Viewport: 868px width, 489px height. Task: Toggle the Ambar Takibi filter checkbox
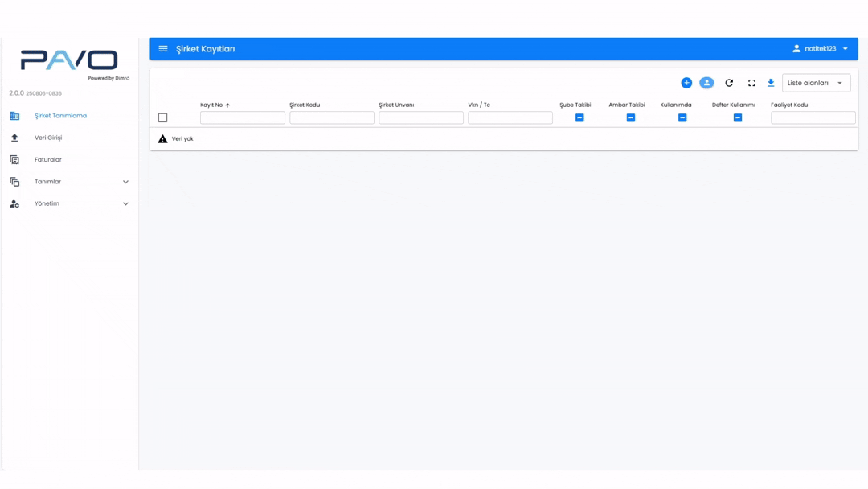pyautogui.click(x=631, y=117)
